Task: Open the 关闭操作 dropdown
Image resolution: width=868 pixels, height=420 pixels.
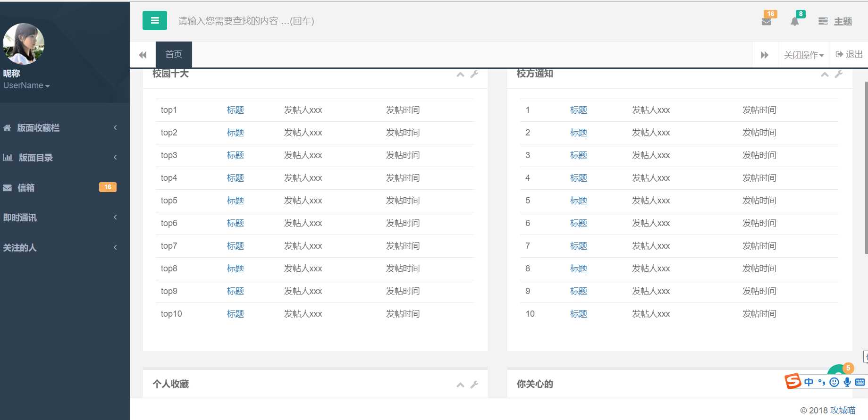Action: coord(804,55)
